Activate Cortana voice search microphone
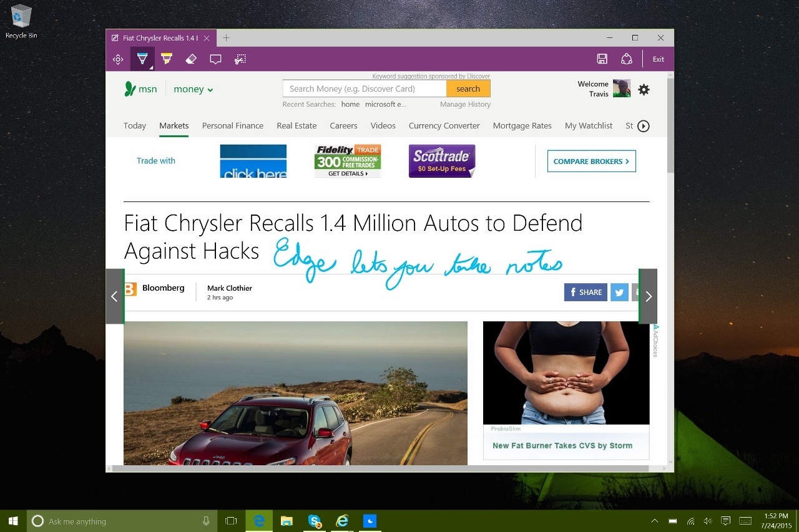 pos(206,521)
